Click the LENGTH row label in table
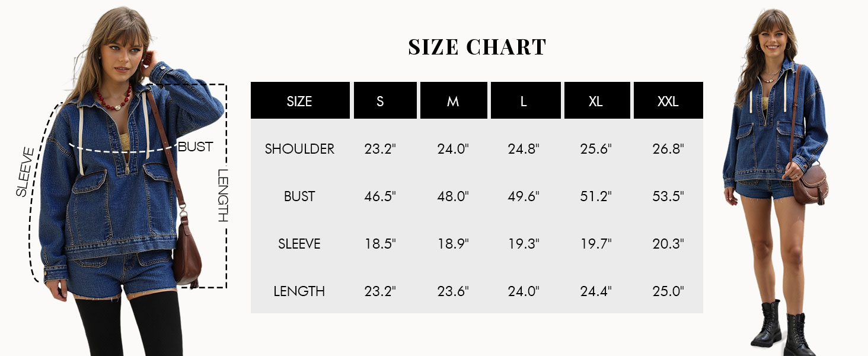The image size is (868, 356). (x=299, y=291)
